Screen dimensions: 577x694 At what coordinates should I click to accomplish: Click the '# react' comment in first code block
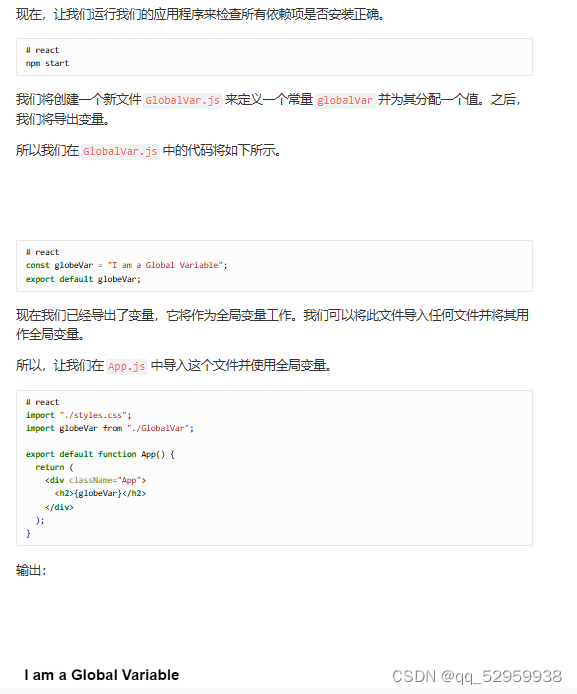(42, 50)
